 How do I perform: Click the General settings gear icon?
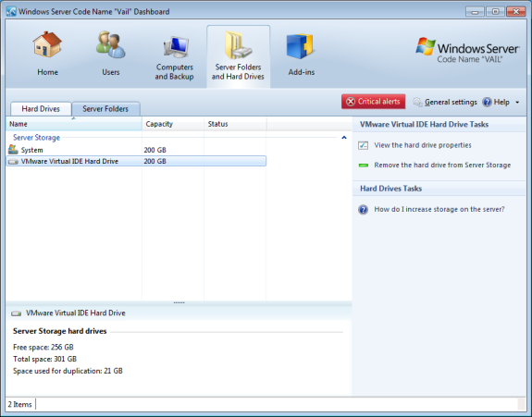[417, 102]
